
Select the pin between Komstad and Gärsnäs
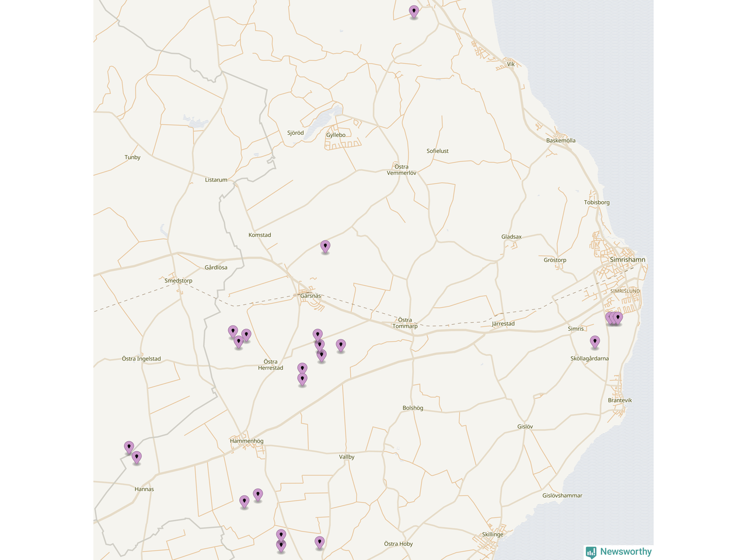[325, 247]
